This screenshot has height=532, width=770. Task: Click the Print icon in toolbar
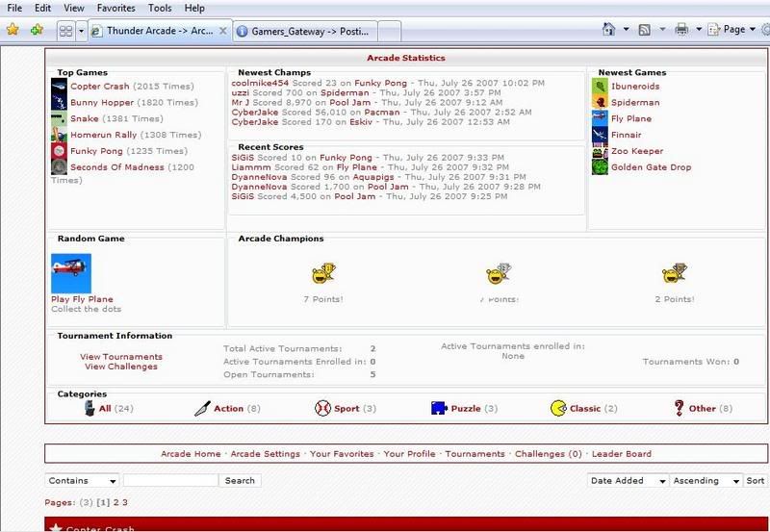tap(681, 30)
